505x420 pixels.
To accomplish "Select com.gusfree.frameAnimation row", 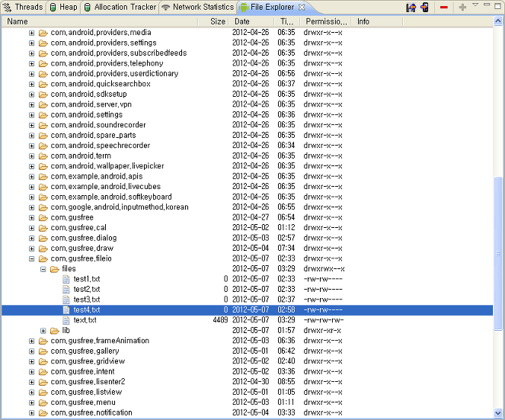I will (x=248, y=341).
